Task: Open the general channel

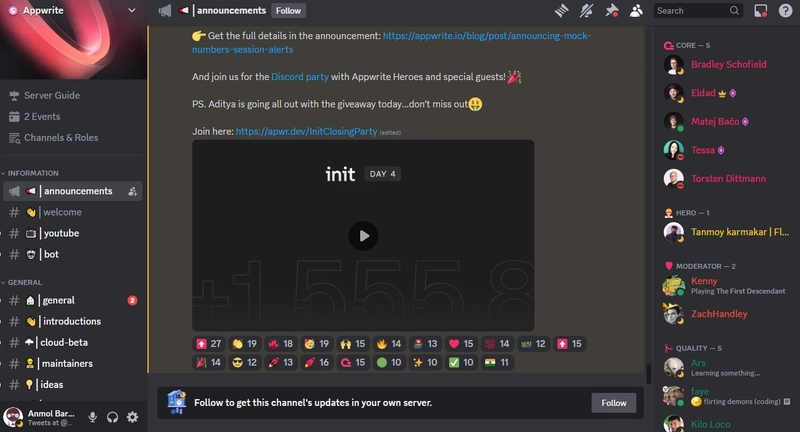Action: tap(73, 300)
